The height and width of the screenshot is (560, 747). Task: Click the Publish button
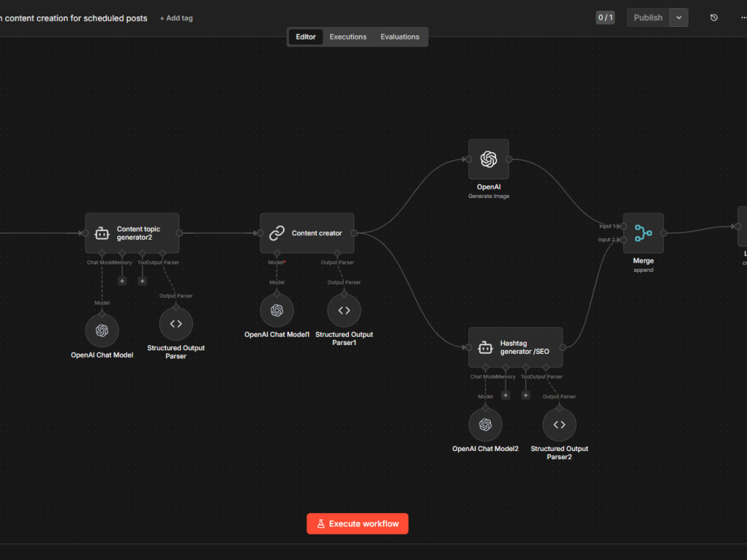648,18
